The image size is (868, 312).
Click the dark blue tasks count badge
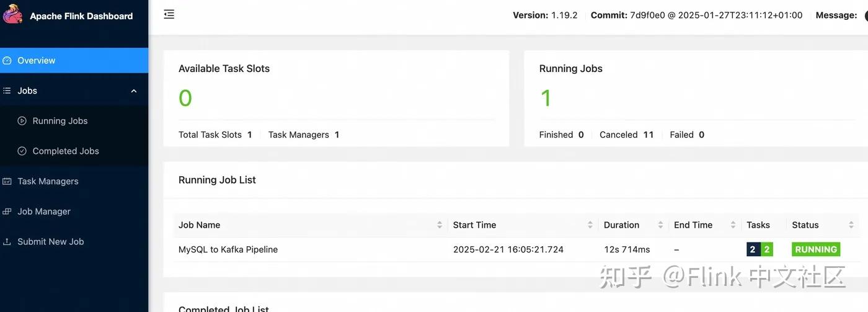click(753, 249)
